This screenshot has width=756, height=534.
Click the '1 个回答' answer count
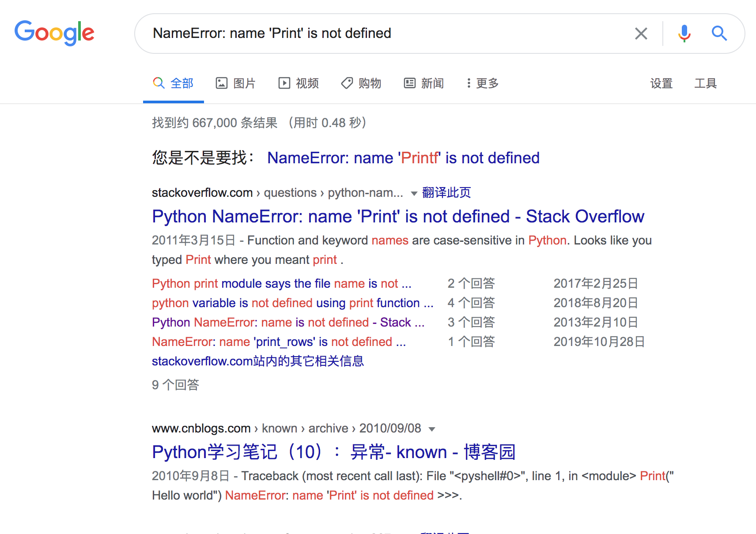click(471, 342)
